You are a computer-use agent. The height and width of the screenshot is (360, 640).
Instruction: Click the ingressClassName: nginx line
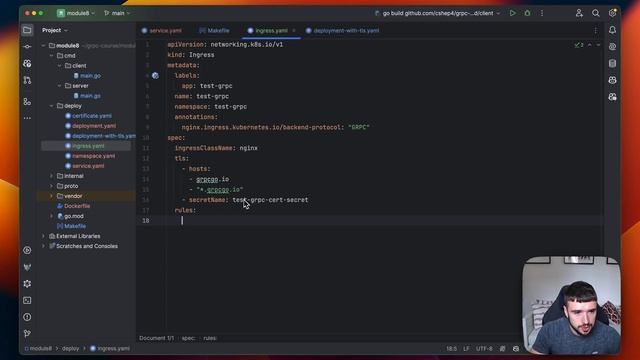[216, 148]
